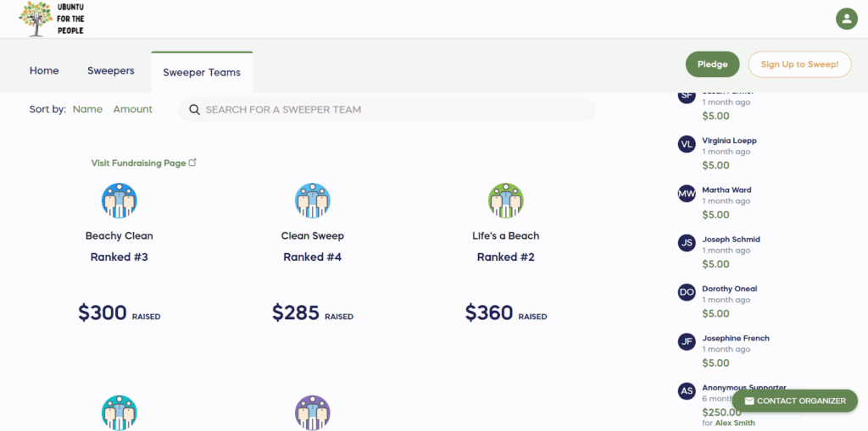Click the Alex Smith link under the $250.00 pledge

click(735, 423)
